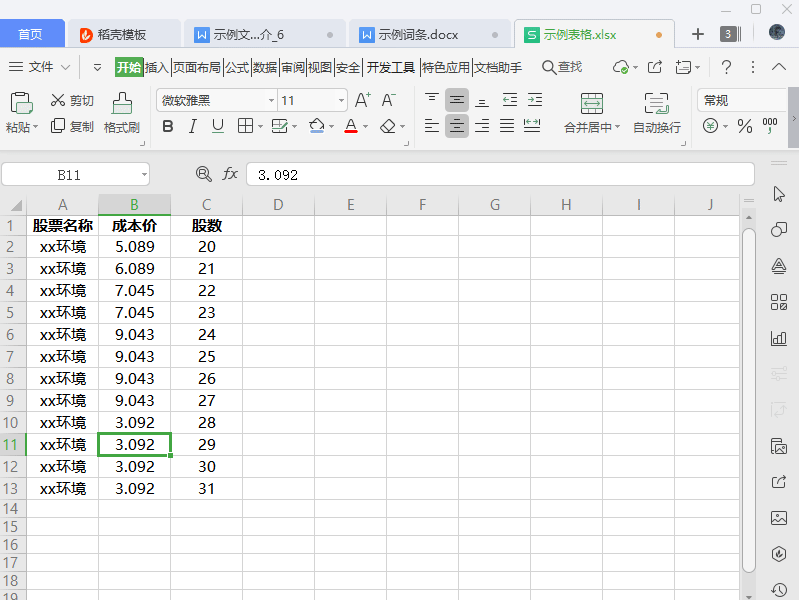The image size is (799, 600).
Task: Click the Format Painter (格式刷) icon
Action: [121, 103]
